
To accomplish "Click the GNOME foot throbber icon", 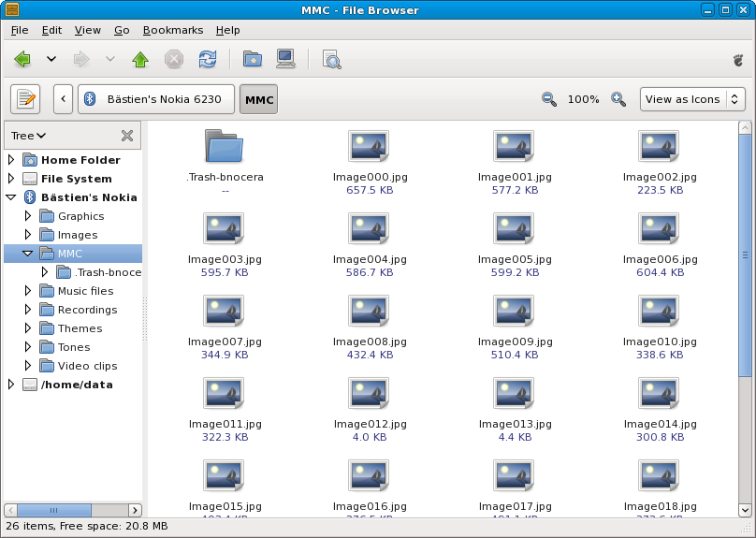I will (x=738, y=60).
